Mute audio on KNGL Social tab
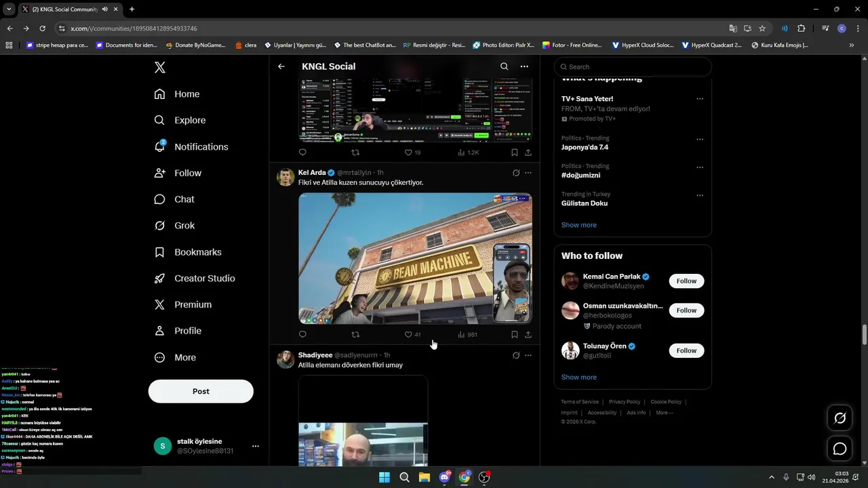The image size is (868, 488). pos(105,9)
